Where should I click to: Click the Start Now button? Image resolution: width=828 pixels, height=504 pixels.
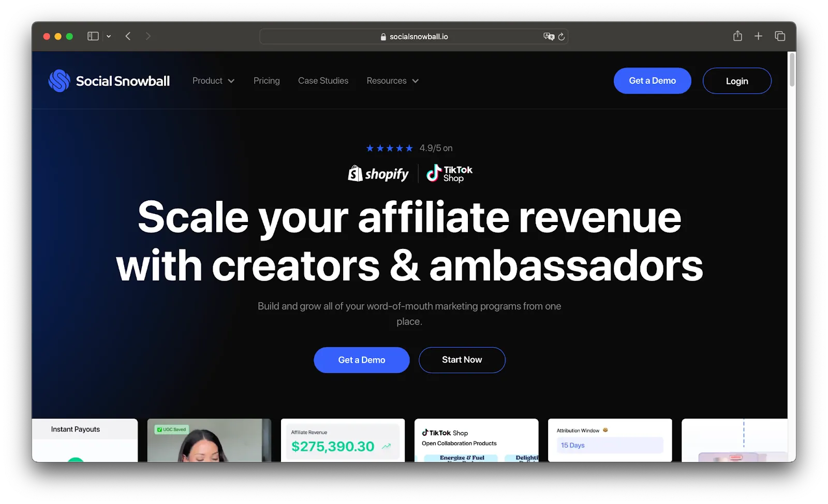(462, 360)
